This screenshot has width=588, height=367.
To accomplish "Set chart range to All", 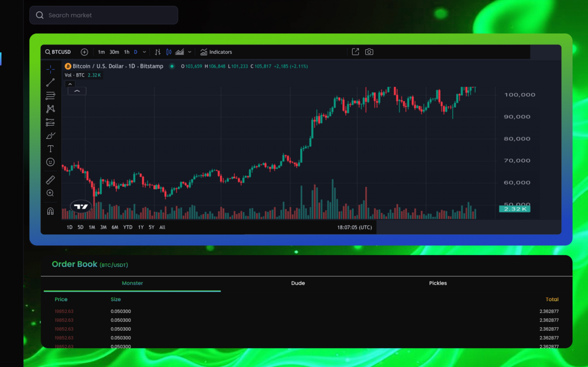I will click(163, 228).
